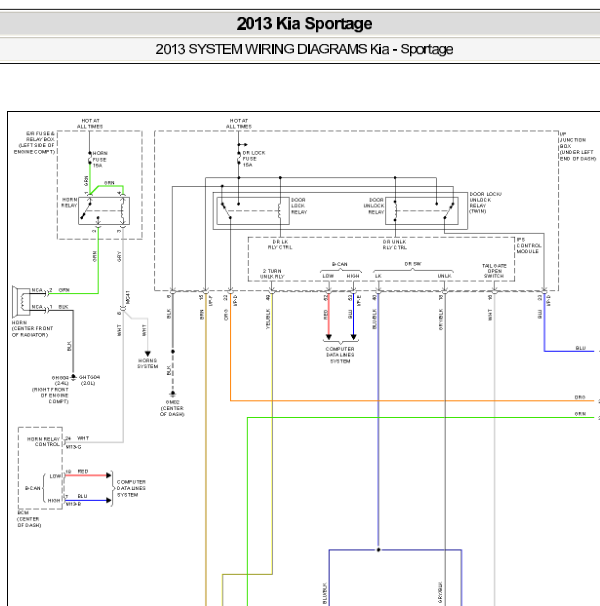
Task: Click the 'M13-G' connector label
Action: click(73, 447)
